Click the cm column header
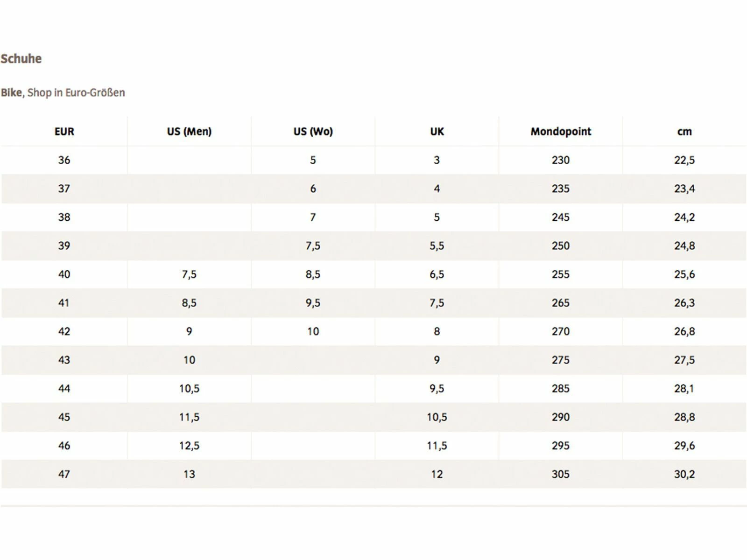 click(x=684, y=132)
